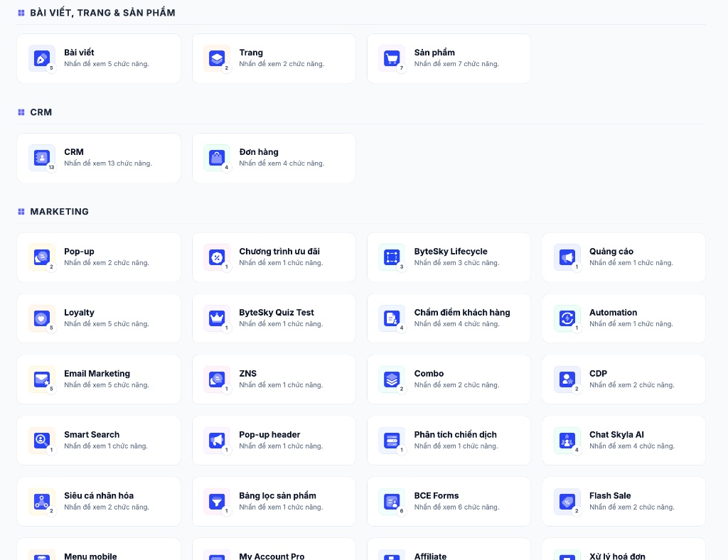The height and width of the screenshot is (560, 728).
Task: Click the Bảng lọc sản phẩm funnel icon
Action: (217, 502)
